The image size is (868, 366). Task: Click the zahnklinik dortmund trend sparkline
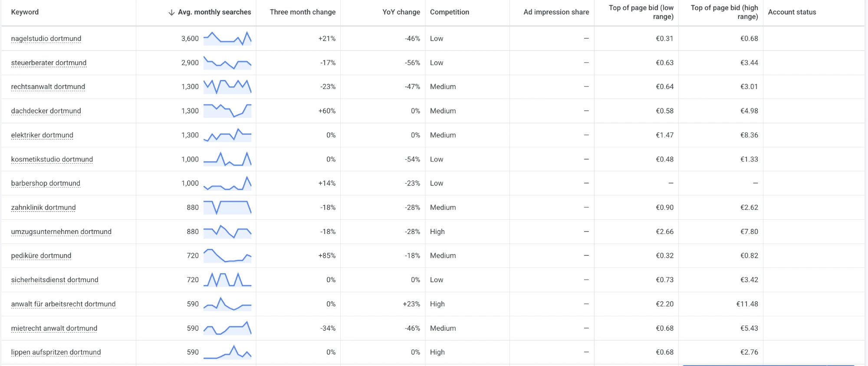point(227,207)
